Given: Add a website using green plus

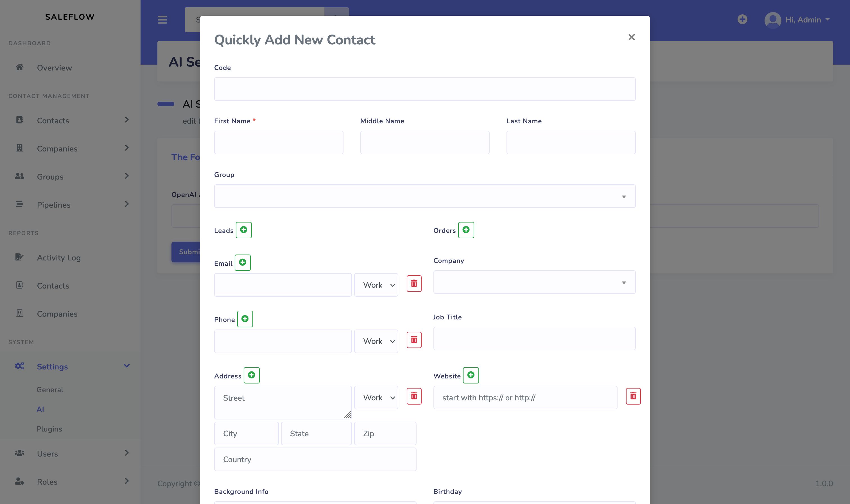Looking at the screenshot, I should pos(471,375).
